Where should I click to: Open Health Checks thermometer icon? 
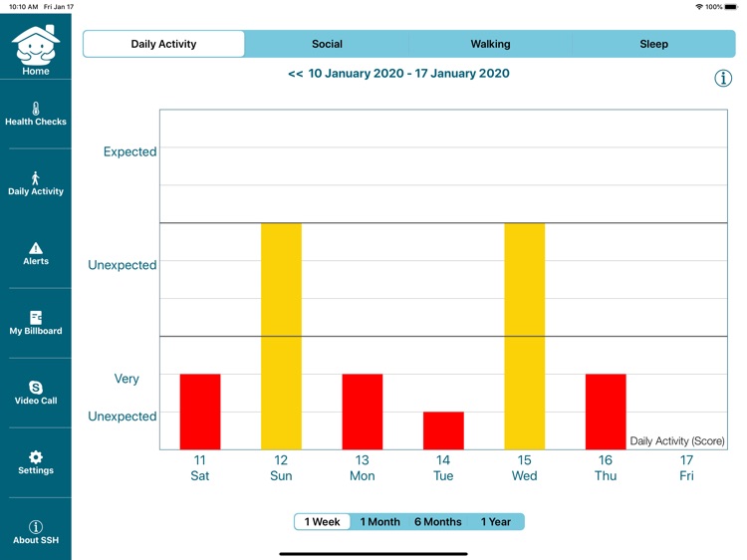(x=36, y=109)
